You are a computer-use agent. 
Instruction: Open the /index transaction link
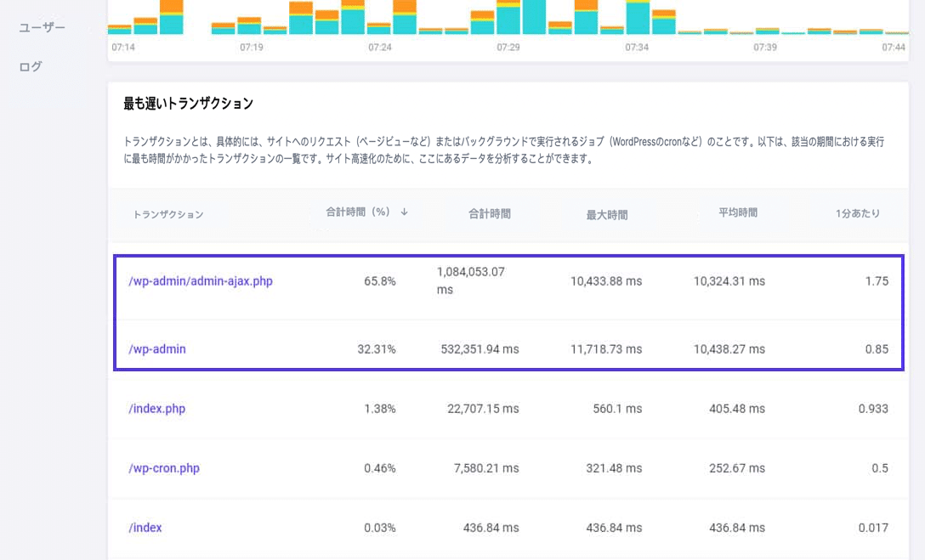pos(145,527)
